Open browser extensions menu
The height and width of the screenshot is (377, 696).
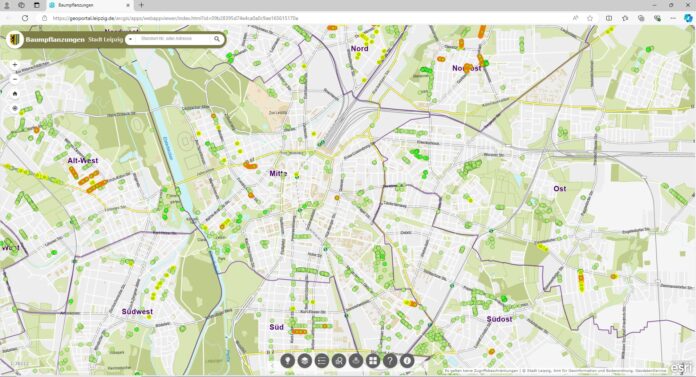(625, 18)
